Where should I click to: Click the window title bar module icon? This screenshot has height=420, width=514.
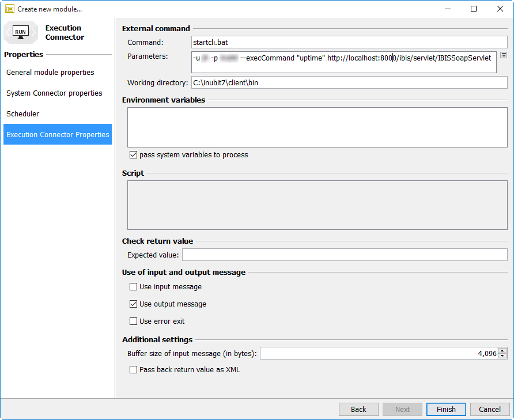click(10, 9)
